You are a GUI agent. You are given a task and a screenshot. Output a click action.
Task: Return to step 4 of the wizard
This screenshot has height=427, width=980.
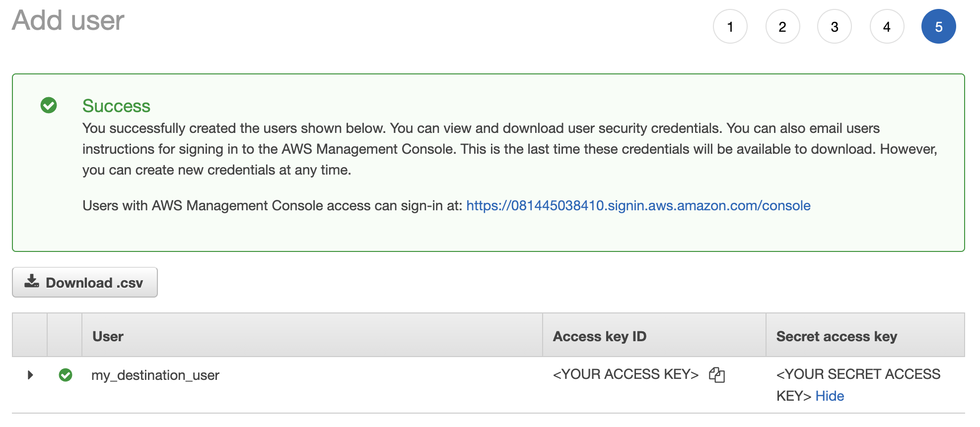[x=887, y=27]
